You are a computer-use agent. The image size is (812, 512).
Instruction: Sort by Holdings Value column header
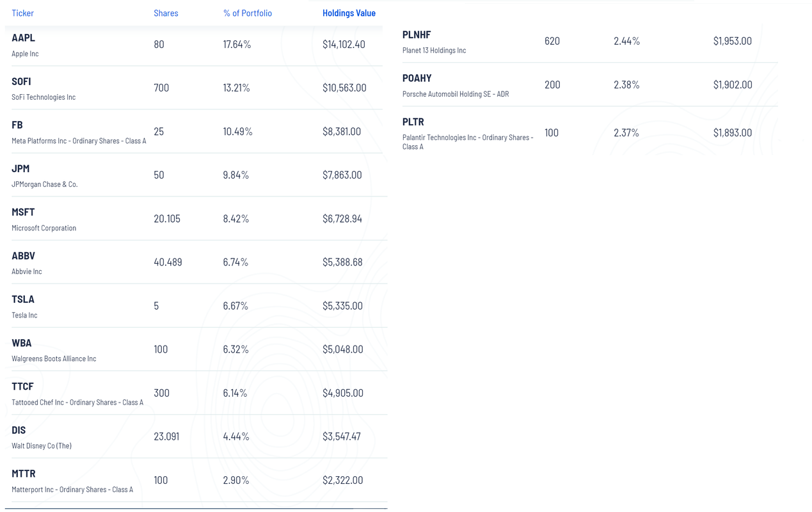[349, 13]
